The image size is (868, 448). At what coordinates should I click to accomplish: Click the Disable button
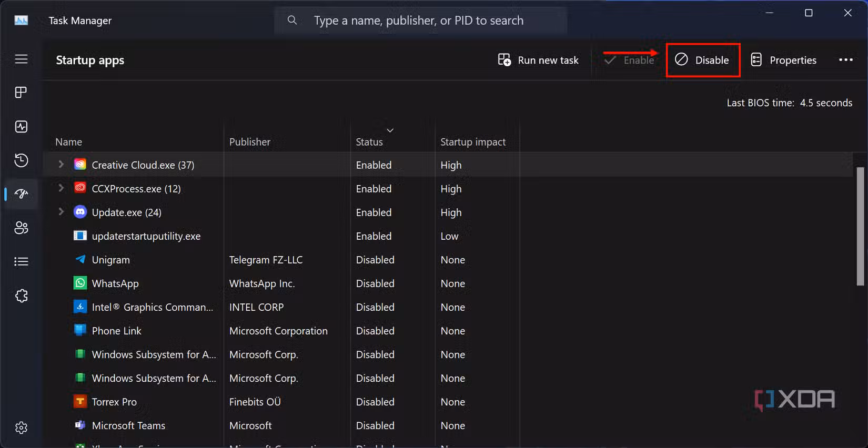coord(703,60)
